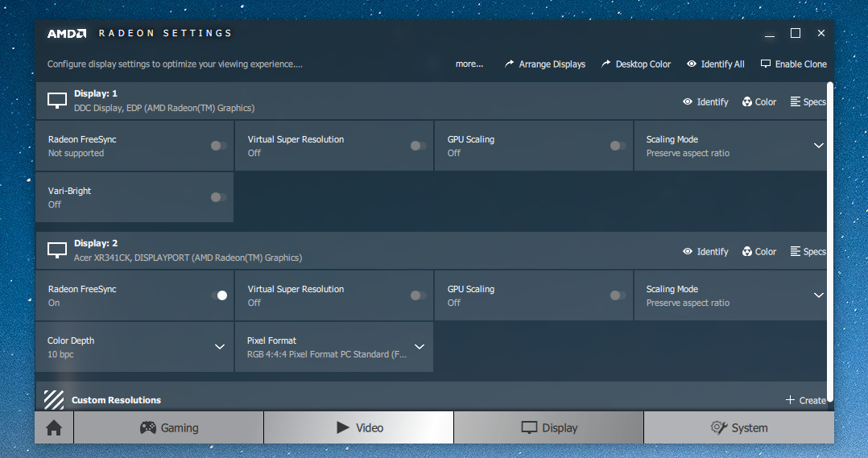Click the more... link
This screenshot has width=868, height=458.
click(x=469, y=64)
